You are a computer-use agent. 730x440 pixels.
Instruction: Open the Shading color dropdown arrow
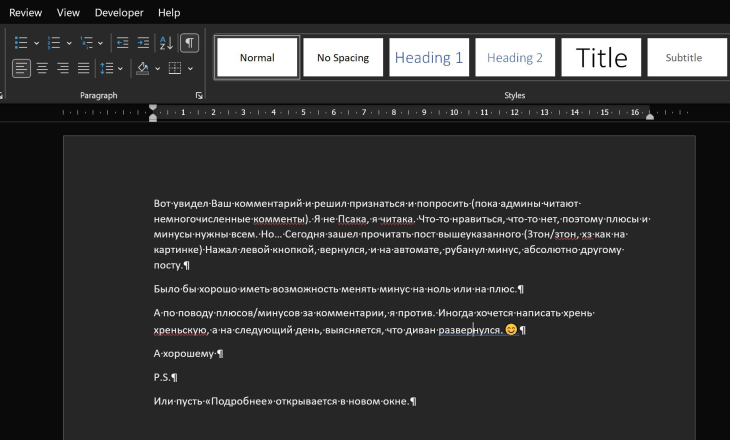(x=157, y=69)
